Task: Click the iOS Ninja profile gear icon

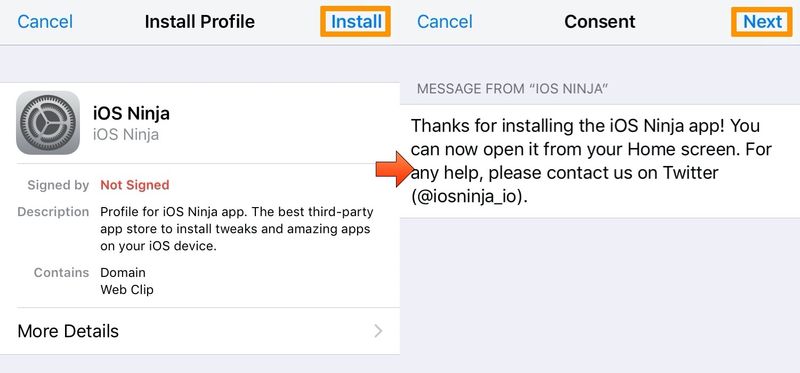Action: point(48,122)
